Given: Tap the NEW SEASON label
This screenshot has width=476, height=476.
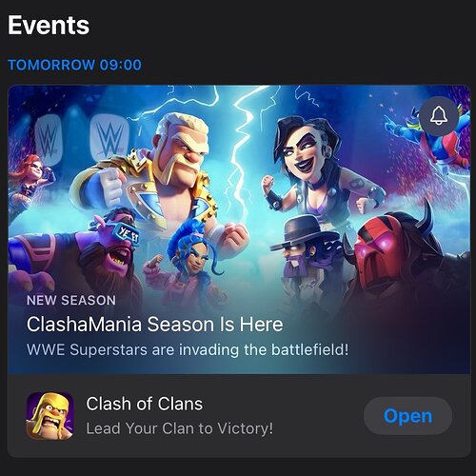Looking at the screenshot, I should point(71,300).
